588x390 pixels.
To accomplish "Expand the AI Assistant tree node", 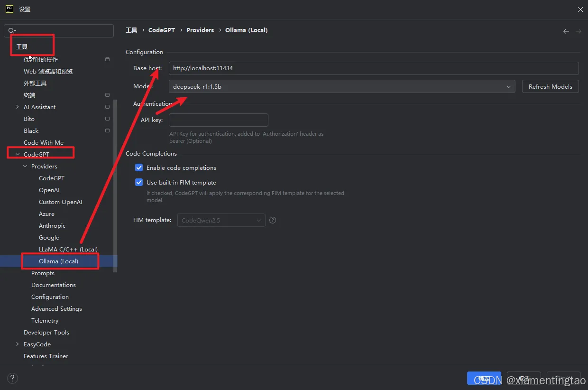I will tap(18, 107).
